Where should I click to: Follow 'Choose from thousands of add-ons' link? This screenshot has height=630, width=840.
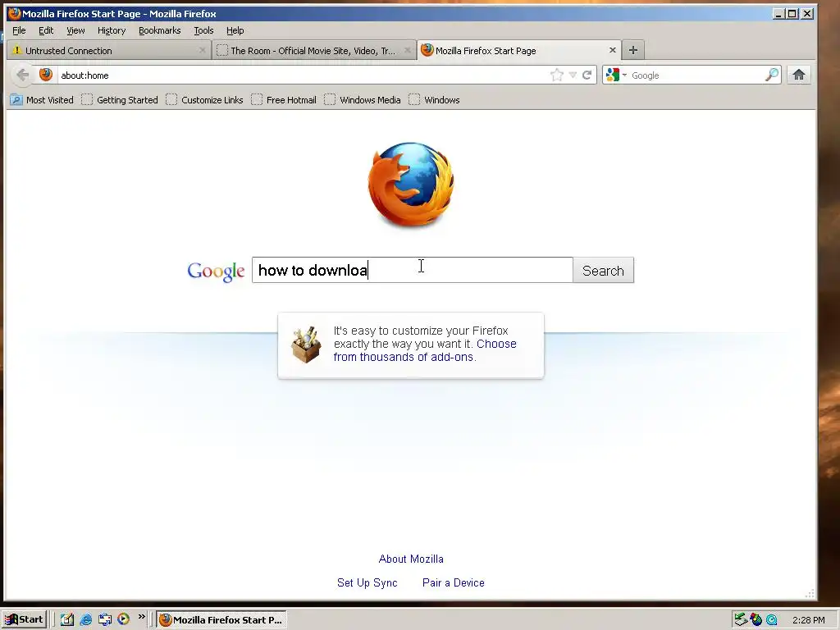point(425,350)
